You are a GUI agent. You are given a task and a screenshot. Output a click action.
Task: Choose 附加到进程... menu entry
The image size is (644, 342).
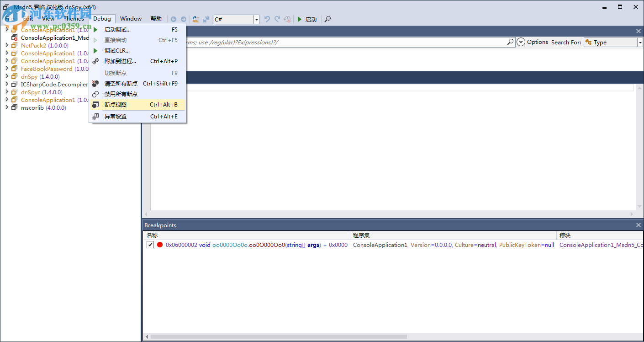pos(137,61)
